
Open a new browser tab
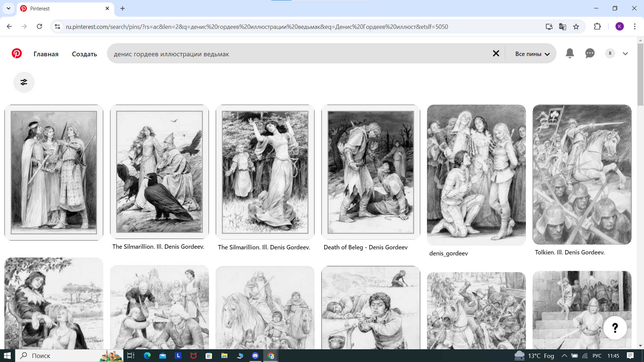pyautogui.click(x=122, y=8)
